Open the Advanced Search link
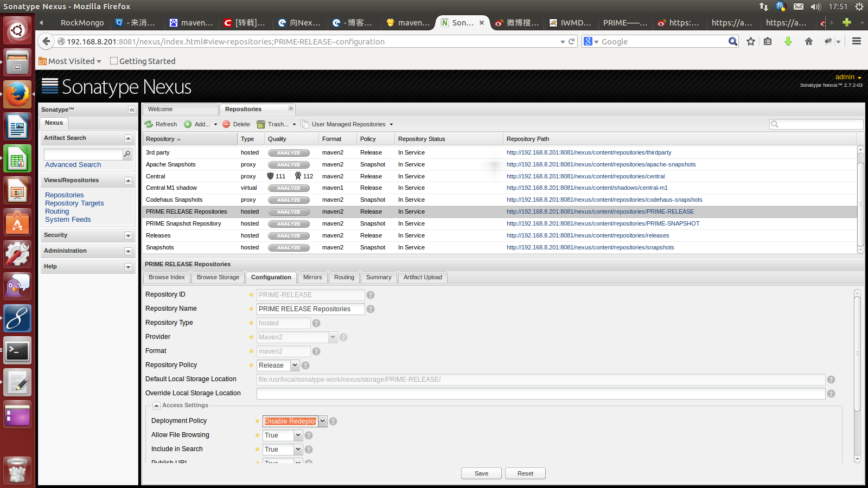The height and width of the screenshot is (488, 868). pos(73,165)
